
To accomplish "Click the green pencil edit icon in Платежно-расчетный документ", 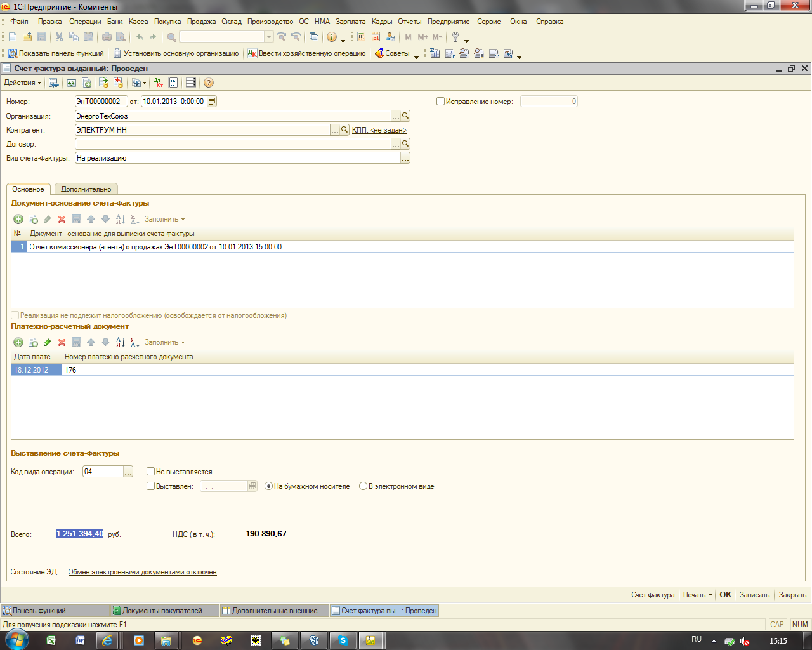I will (47, 342).
